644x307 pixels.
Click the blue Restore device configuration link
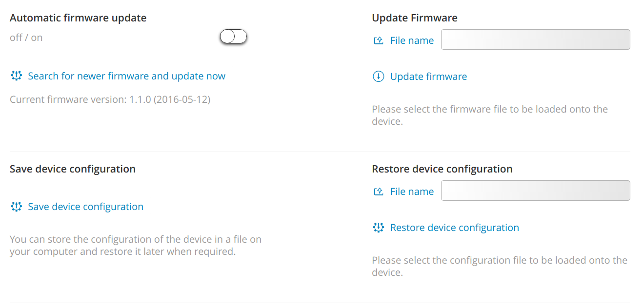point(455,228)
